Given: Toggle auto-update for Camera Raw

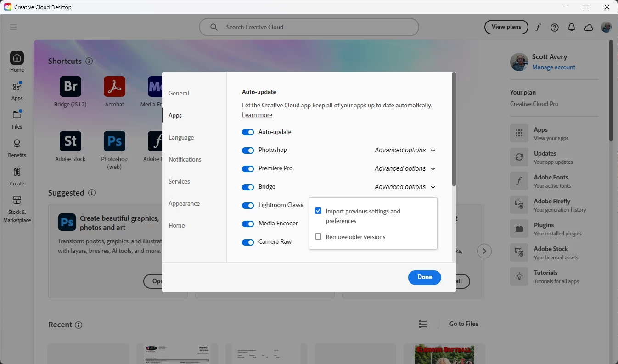Looking at the screenshot, I should point(248,242).
